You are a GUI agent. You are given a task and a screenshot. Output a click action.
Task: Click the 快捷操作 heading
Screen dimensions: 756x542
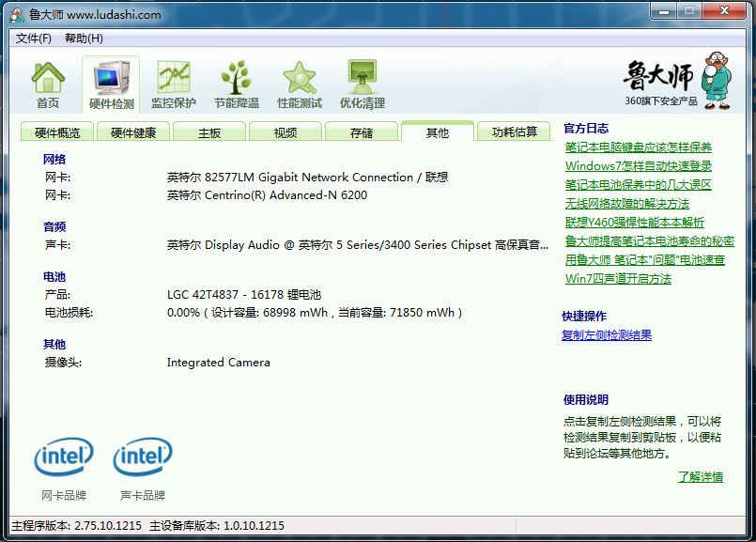click(x=584, y=317)
